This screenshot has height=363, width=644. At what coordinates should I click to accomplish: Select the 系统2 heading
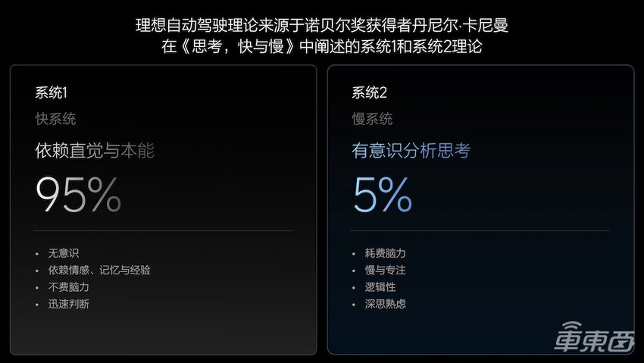(370, 93)
